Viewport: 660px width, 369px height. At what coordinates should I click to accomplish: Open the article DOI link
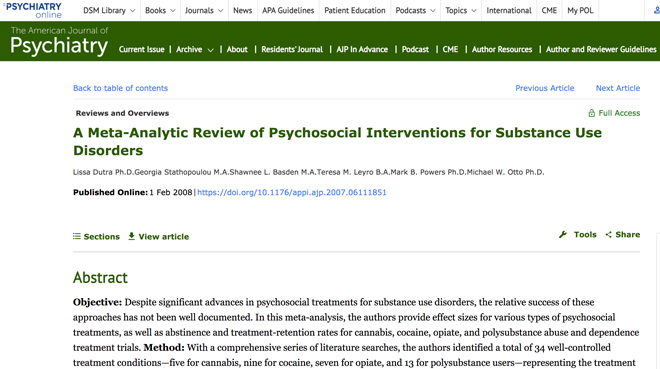pyautogui.click(x=292, y=192)
